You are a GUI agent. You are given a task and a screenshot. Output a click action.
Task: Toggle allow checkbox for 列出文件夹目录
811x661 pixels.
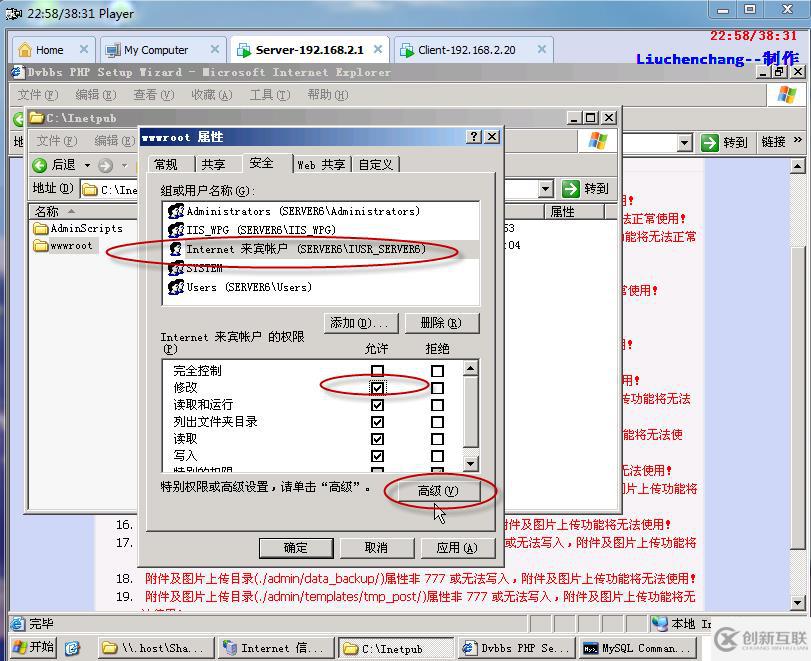378,422
